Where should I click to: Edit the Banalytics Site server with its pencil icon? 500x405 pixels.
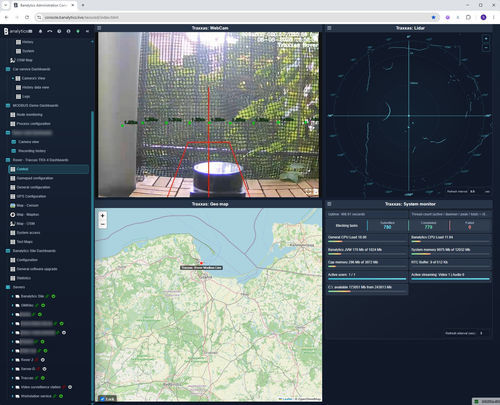(48, 296)
